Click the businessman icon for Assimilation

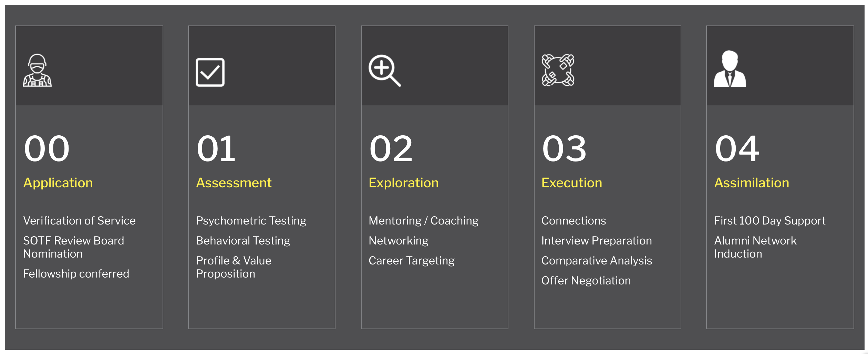[x=730, y=69]
